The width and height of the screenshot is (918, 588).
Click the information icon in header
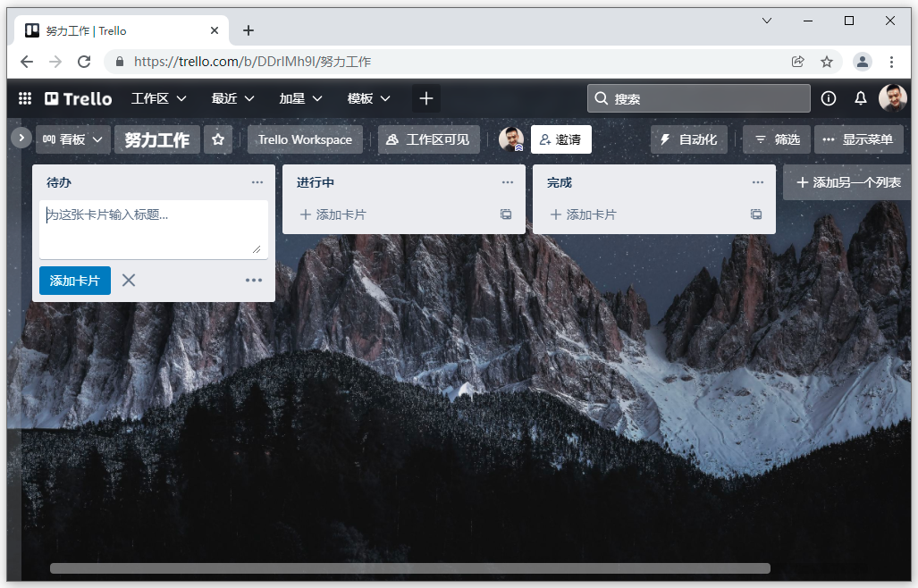point(829,98)
